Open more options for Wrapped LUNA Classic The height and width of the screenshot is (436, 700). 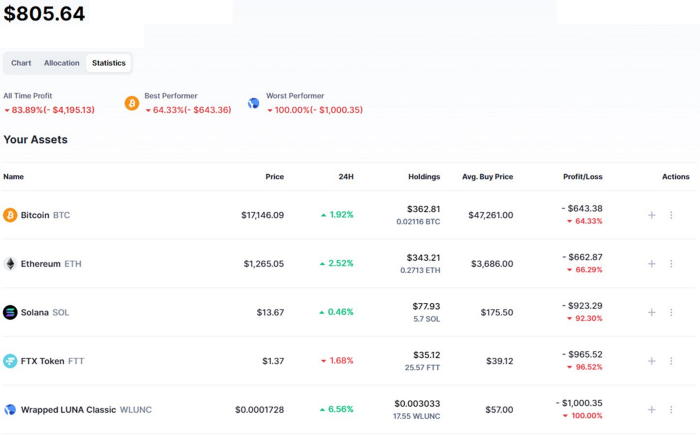coord(671,410)
